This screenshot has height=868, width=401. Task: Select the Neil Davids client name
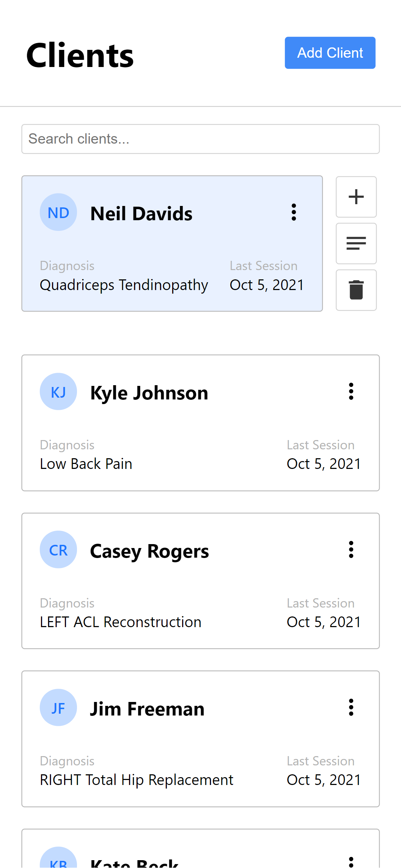pyautogui.click(x=142, y=214)
